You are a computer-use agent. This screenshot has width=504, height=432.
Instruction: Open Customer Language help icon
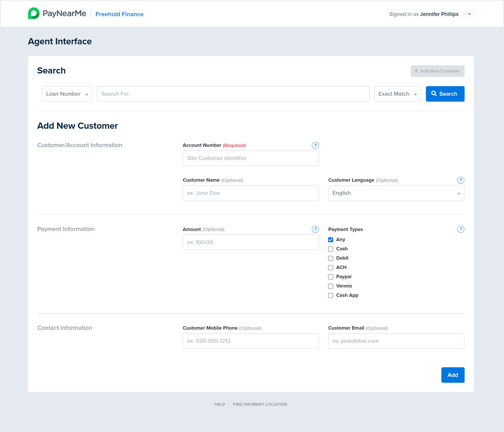click(461, 180)
